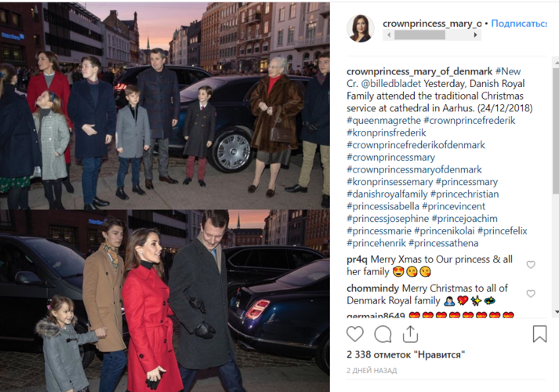This screenshot has height=392, width=559.
Task: Open the comment speech bubble icon
Action: 383,334
